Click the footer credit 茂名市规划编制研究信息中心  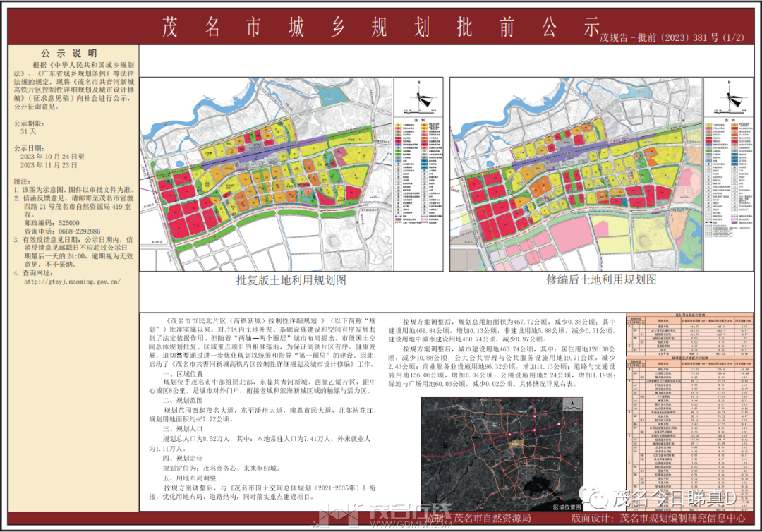(x=682, y=519)
